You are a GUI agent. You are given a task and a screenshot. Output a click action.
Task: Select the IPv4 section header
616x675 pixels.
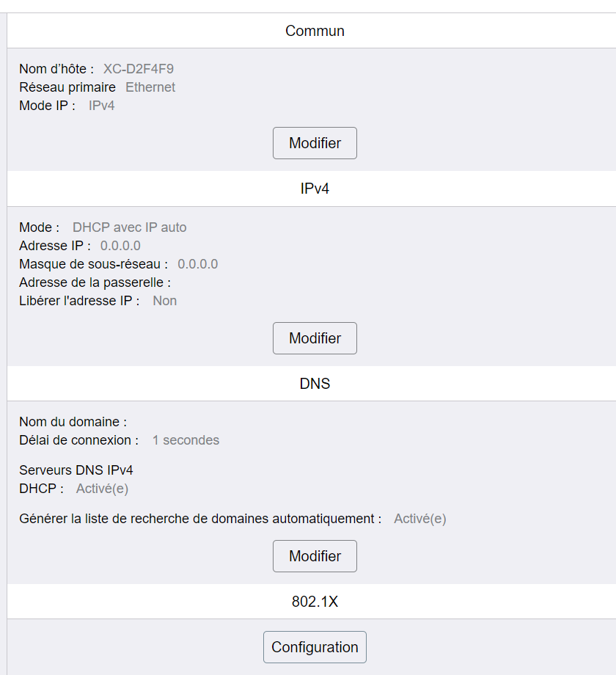tap(315, 189)
